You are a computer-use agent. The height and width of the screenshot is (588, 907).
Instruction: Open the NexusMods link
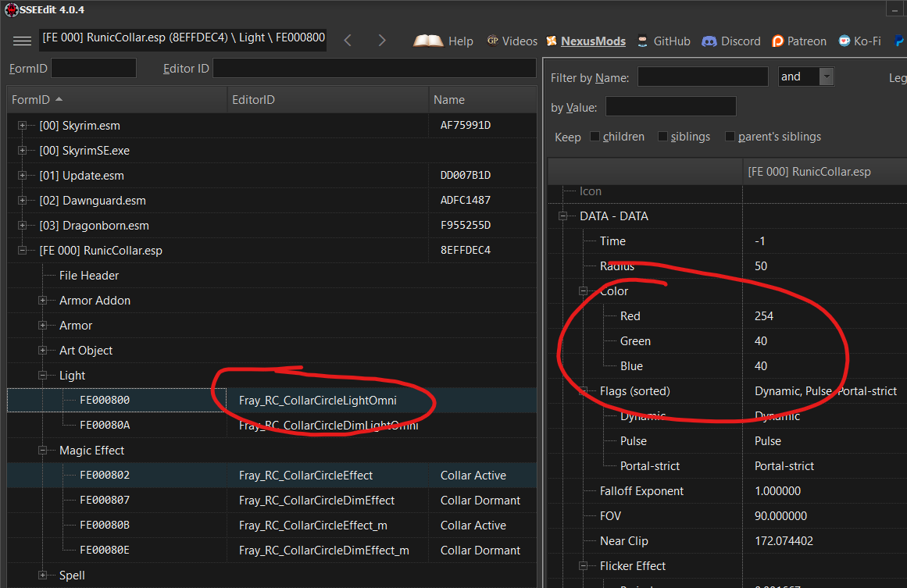[x=593, y=41]
